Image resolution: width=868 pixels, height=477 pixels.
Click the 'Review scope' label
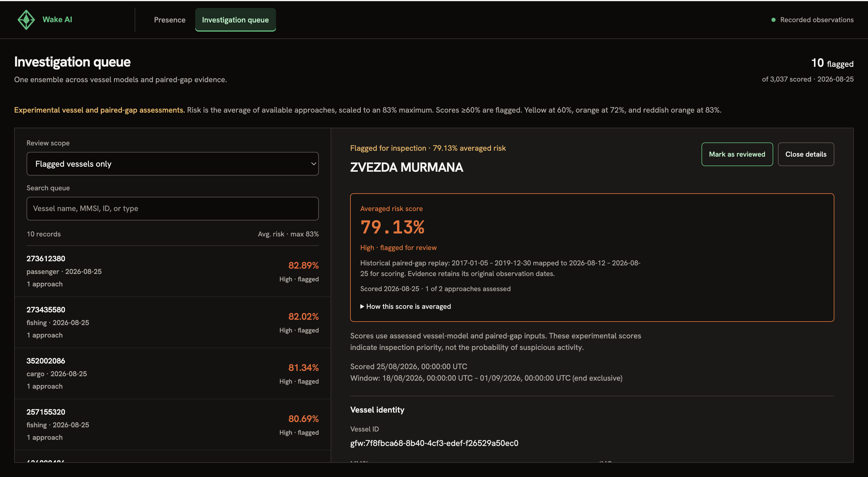pos(48,143)
